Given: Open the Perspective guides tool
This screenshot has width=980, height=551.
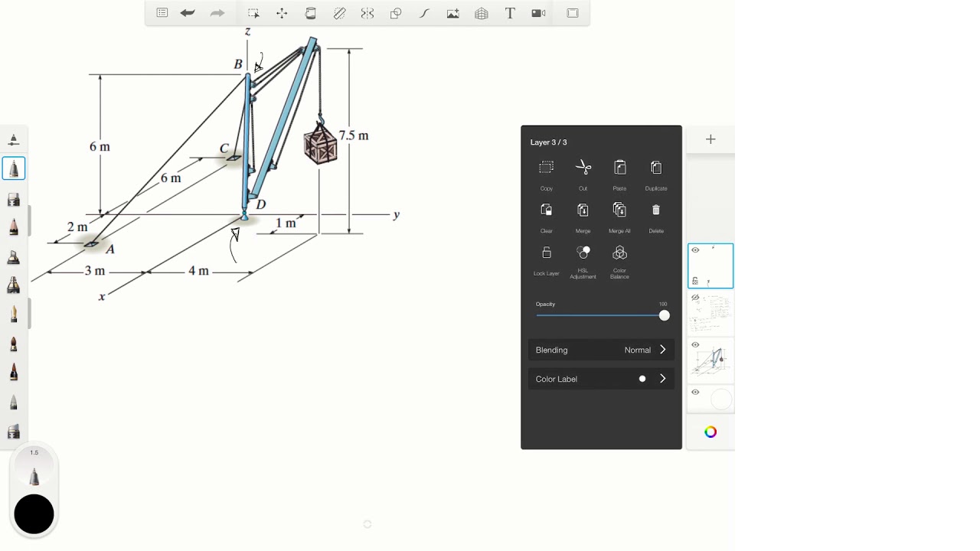Looking at the screenshot, I should tap(482, 13).
